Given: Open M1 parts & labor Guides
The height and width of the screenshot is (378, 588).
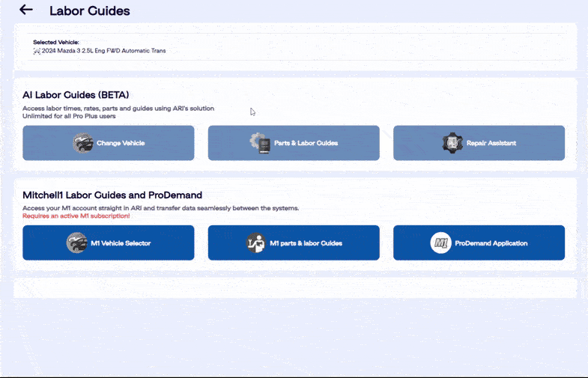Looking at the screenshot, I should (294, 243).
